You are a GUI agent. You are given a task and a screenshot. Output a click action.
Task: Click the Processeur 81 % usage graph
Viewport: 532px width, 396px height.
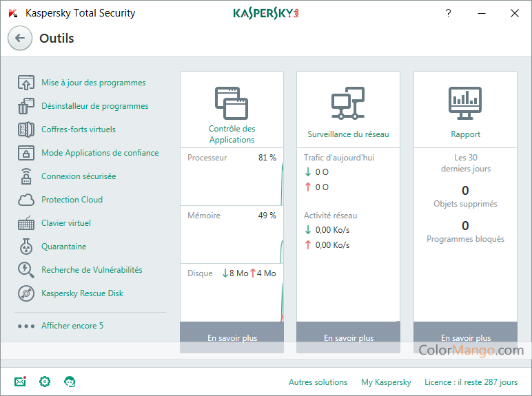pos(232,176)
